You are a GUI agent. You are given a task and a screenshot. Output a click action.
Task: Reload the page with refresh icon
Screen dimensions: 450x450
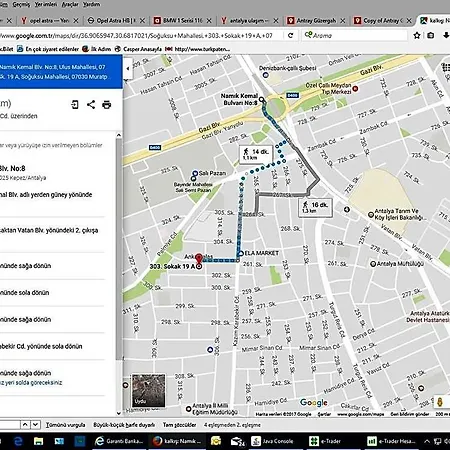[x=290, y=35]
